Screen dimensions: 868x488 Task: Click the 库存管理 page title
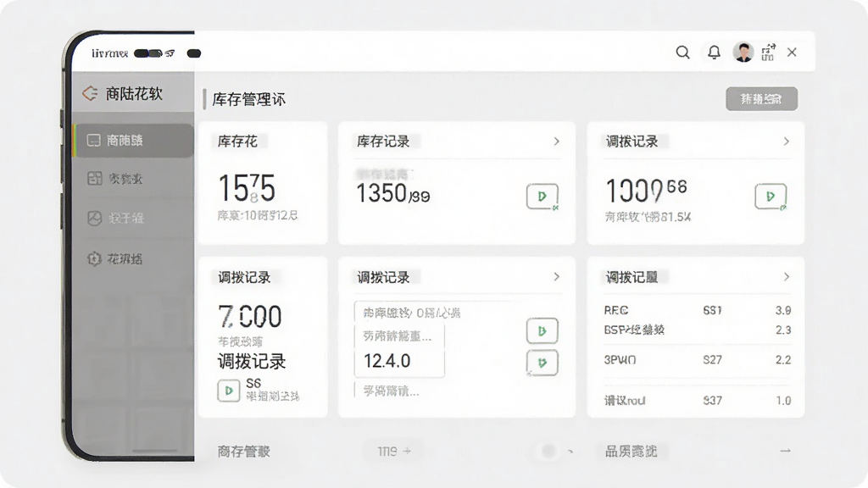click(248, 100)
